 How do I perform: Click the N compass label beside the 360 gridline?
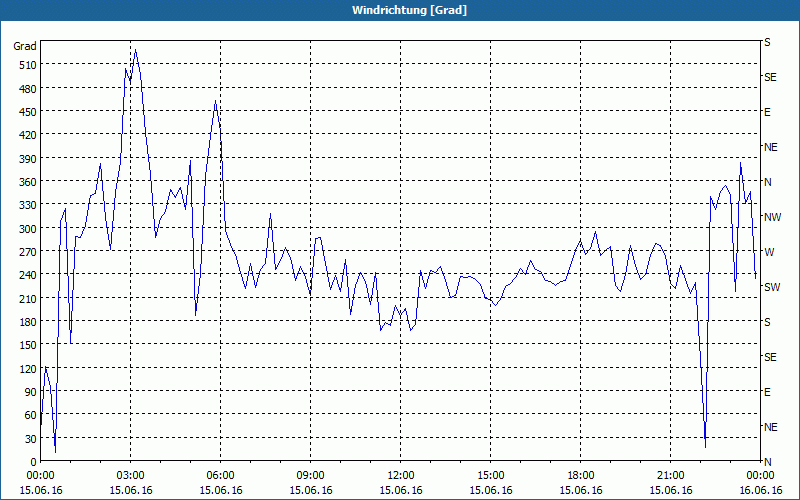coord(767,182)
